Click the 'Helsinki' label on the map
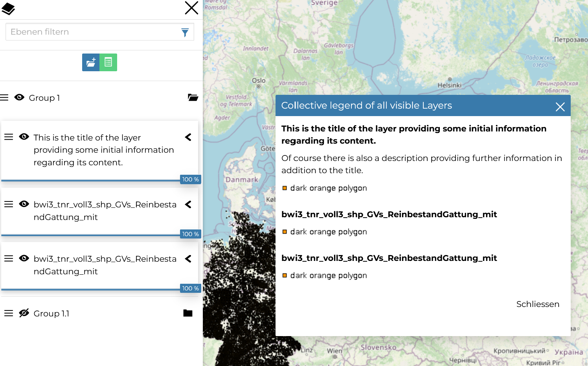The width and height of the screenshot is (588, 366). coord(450,85)
